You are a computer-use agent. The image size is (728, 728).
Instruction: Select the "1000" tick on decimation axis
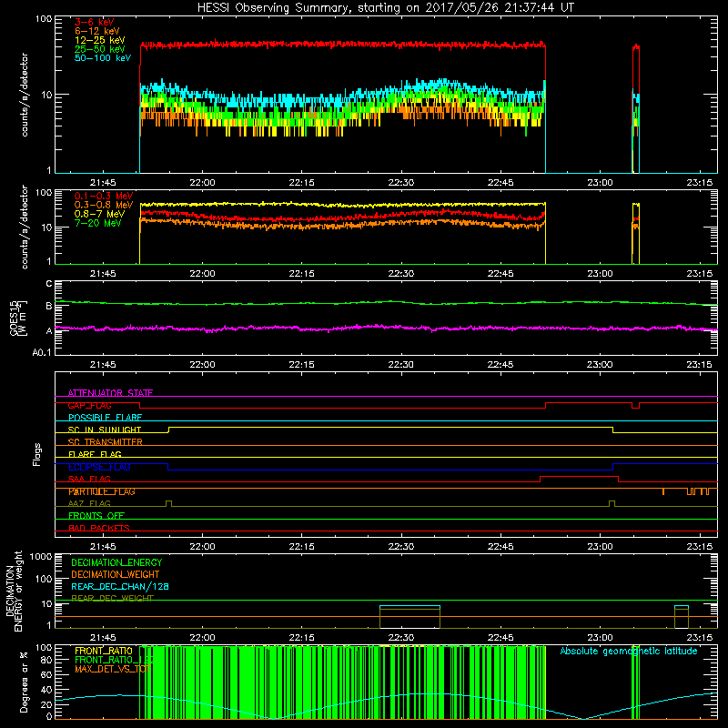pos(41,557)
